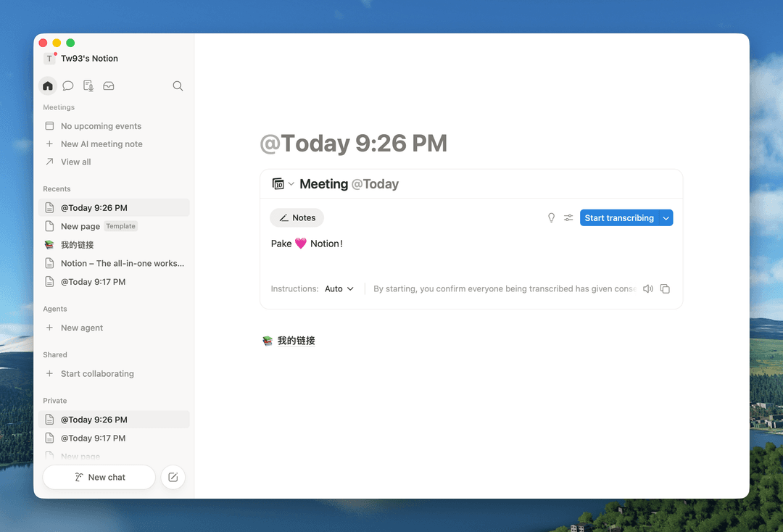Open the transcription settings sliders icon
The height and width of the screenshot is (532, 783).
(x=568, y=217)
